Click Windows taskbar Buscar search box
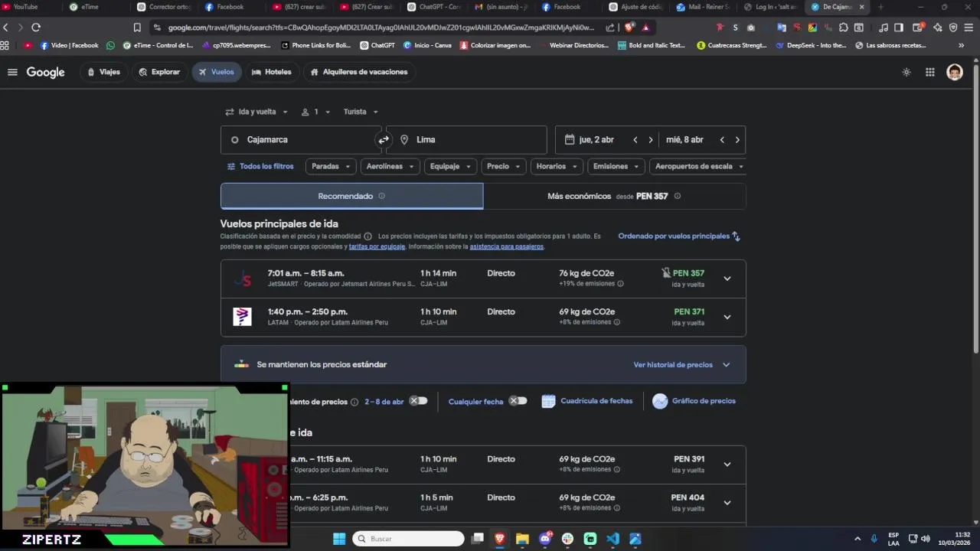Image resolution: width=980 pixels, height=551 pixels. pyautogui.click(x=408, y=539)
